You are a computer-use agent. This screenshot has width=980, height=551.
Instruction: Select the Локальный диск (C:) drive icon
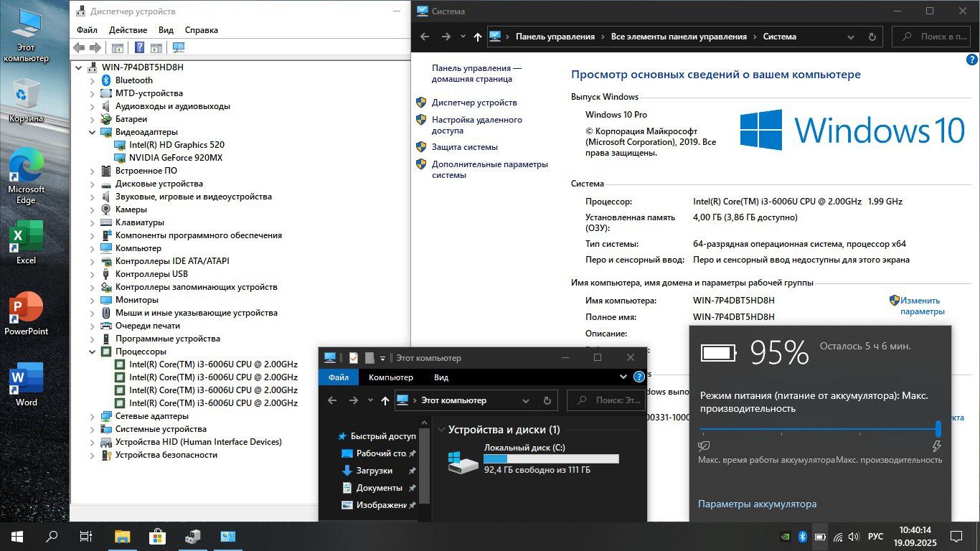pos(463,462)
